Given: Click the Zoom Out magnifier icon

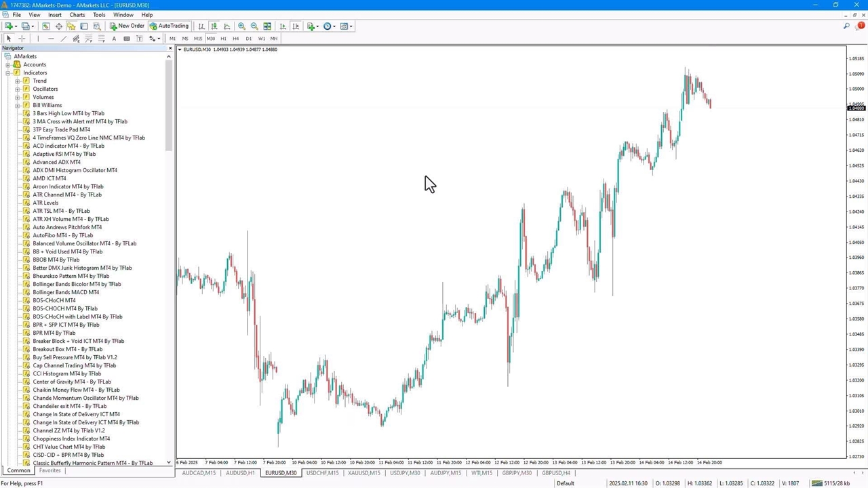Looking at the screenshot, I should (254, 26).
